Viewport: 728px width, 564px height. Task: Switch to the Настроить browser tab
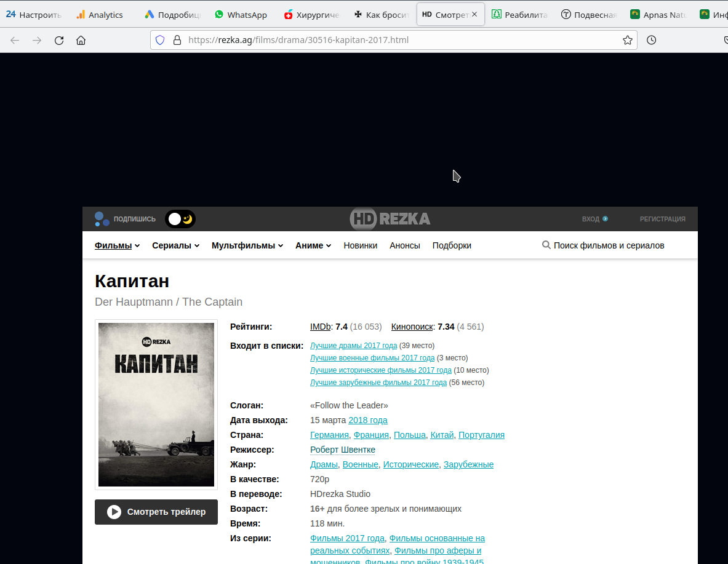(33, 14)
